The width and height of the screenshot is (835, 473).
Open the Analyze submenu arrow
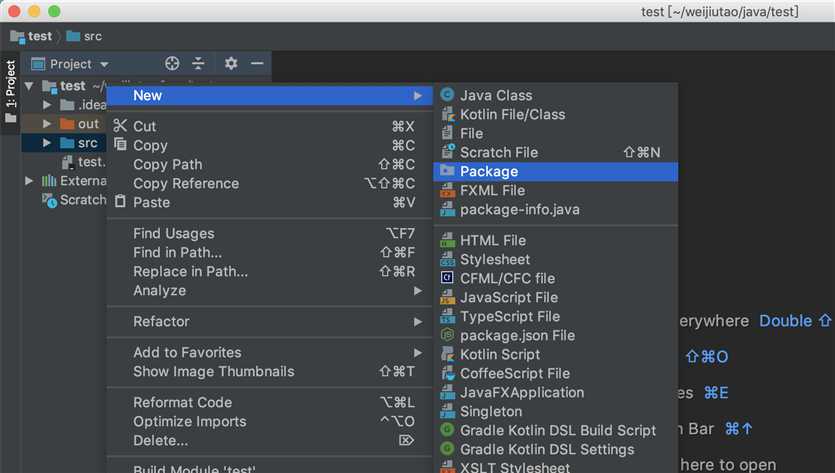(418, 291)
